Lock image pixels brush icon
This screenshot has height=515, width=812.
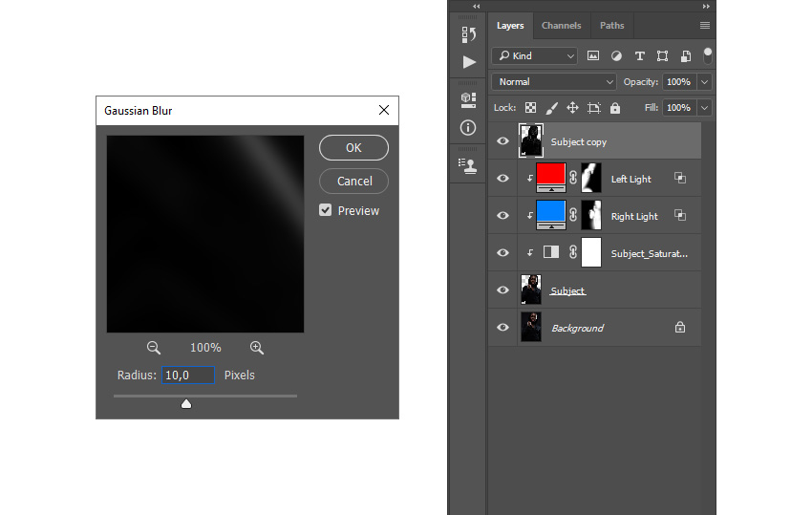pos(551,108)
